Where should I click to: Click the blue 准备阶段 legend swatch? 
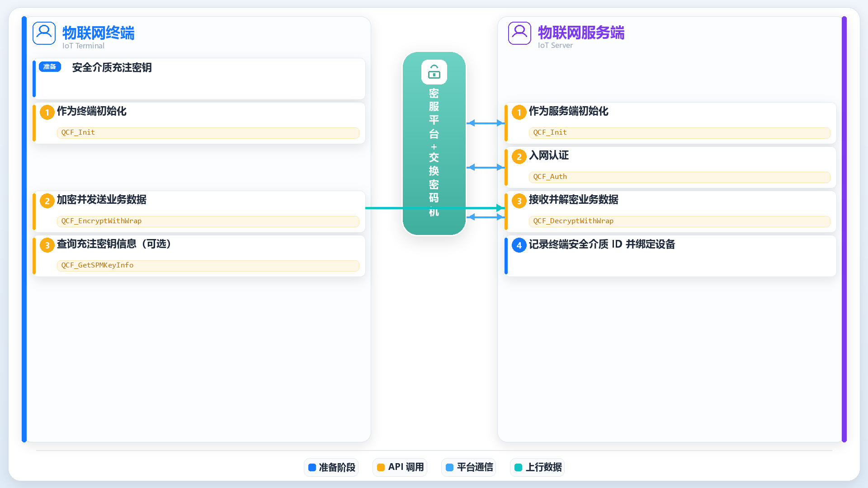312,467
